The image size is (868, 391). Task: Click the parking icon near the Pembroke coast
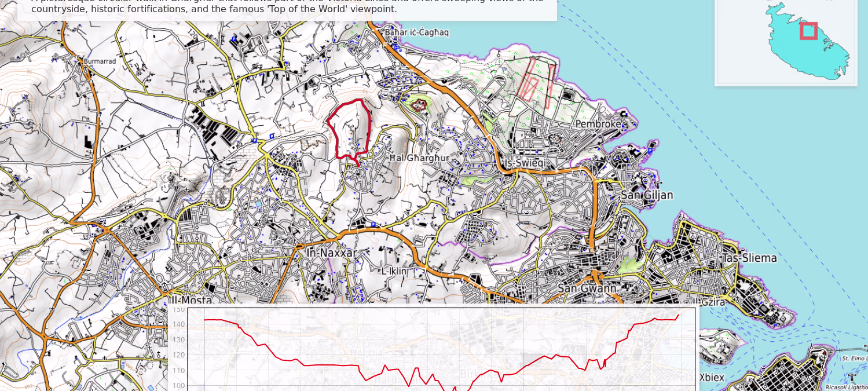(650, 151)
